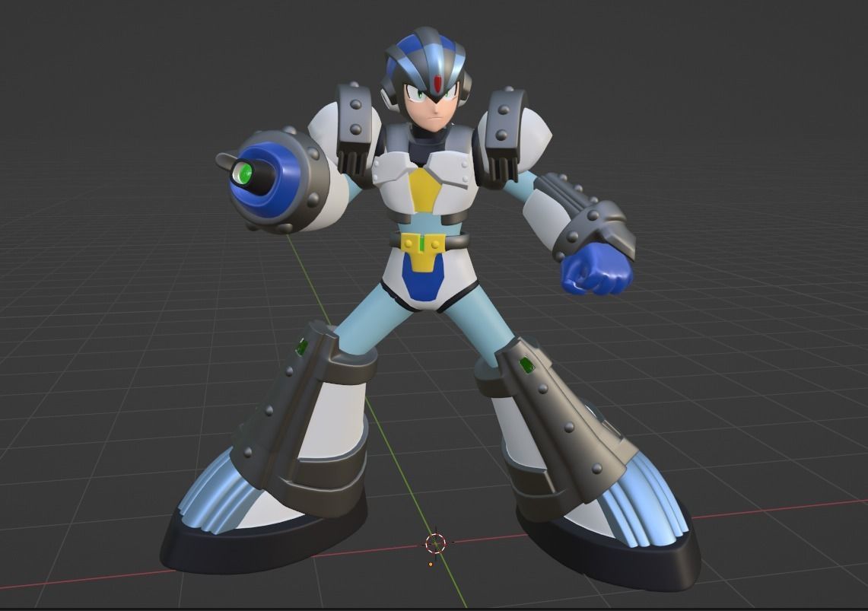Screen dimensions: 868x611
Task: Select the yellow chest plate emblem
Action: (x=424, y=190)
